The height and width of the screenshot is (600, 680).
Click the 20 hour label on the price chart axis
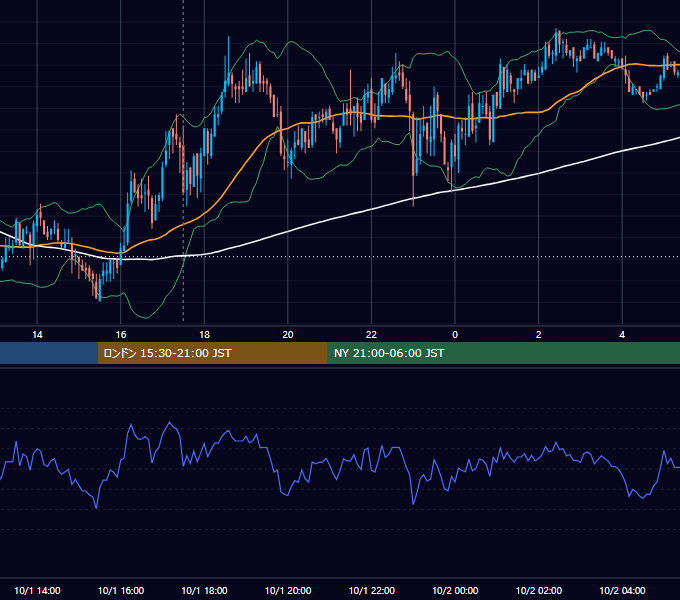tap(288, 335)
